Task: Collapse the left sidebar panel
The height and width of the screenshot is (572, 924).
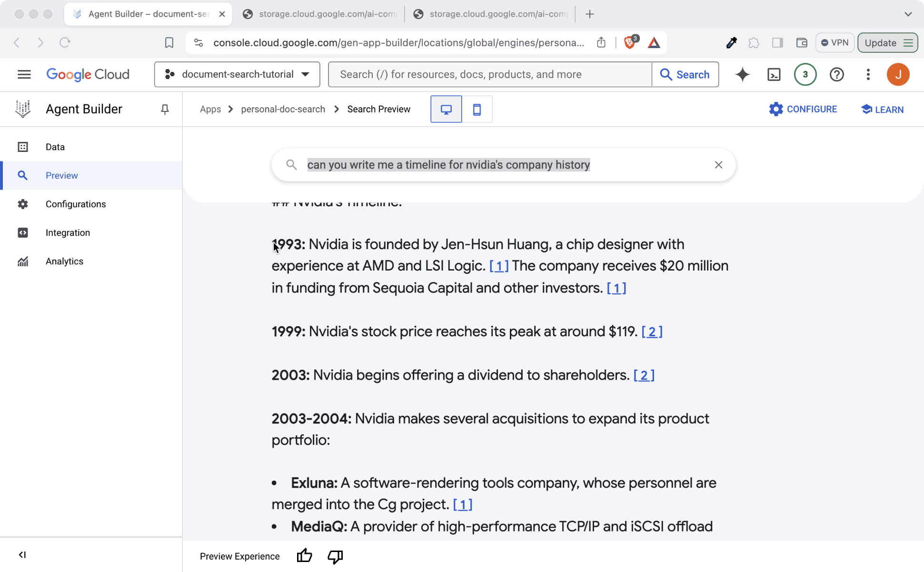Action: tap(22, 554)
